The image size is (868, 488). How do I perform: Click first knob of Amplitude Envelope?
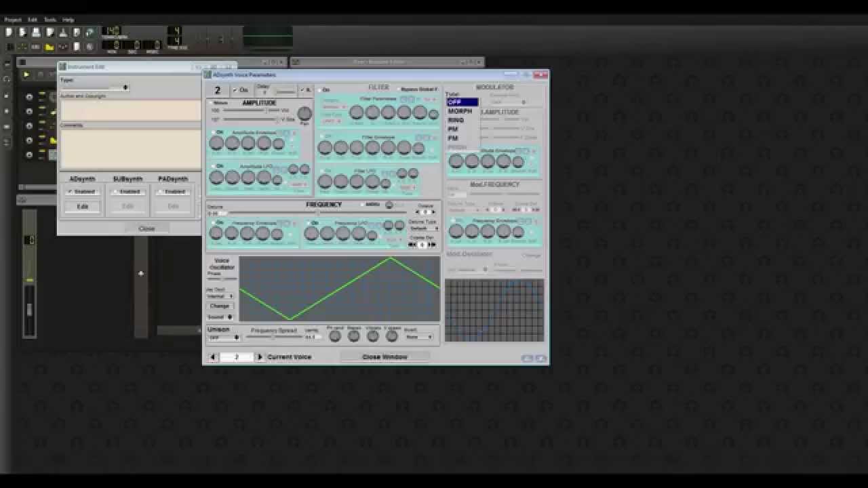point(216,143)
